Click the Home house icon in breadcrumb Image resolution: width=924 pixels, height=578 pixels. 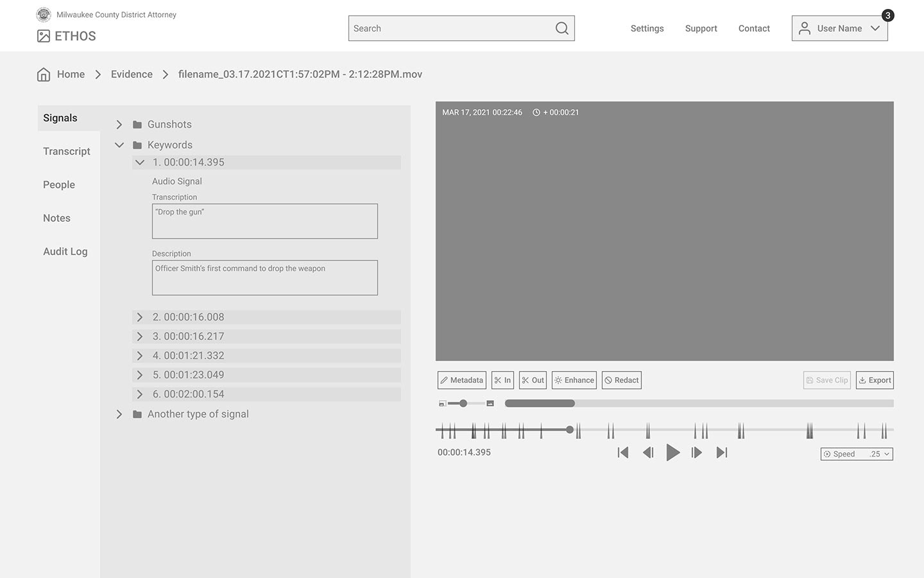(44, 74)
